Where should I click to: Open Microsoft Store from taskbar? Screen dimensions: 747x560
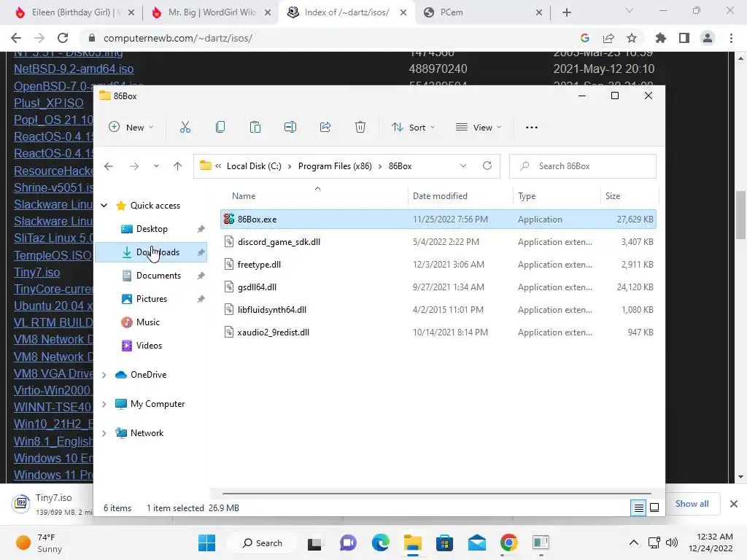(444, 542)
